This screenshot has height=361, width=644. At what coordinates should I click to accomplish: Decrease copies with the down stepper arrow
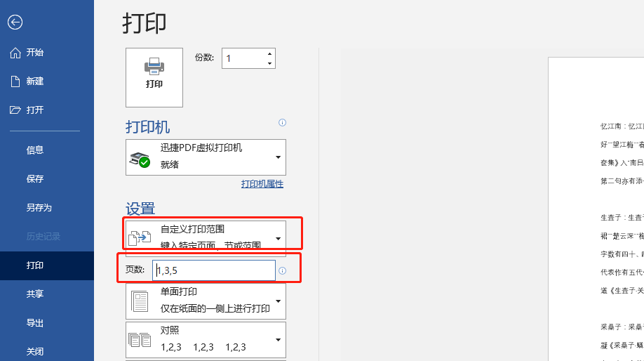(269, 63)
